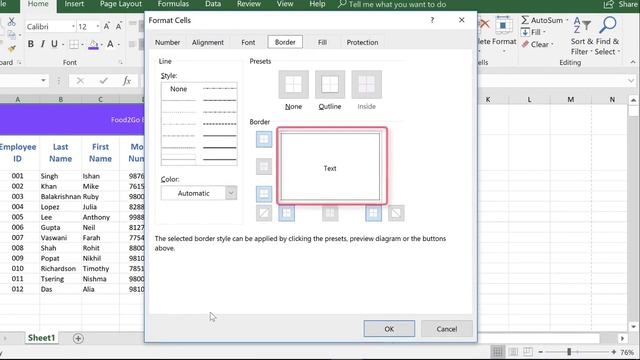Click the Inside border preset
640x360 pixels.
367,84
